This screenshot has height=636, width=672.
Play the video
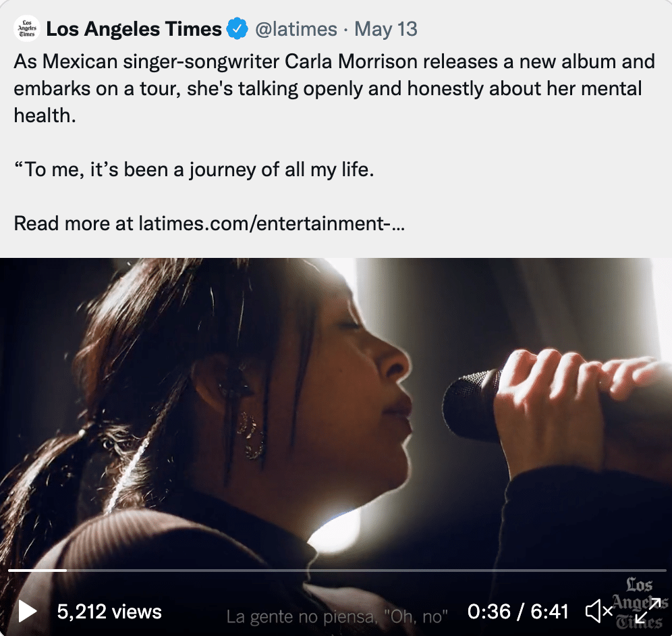[x=28, y=612]
